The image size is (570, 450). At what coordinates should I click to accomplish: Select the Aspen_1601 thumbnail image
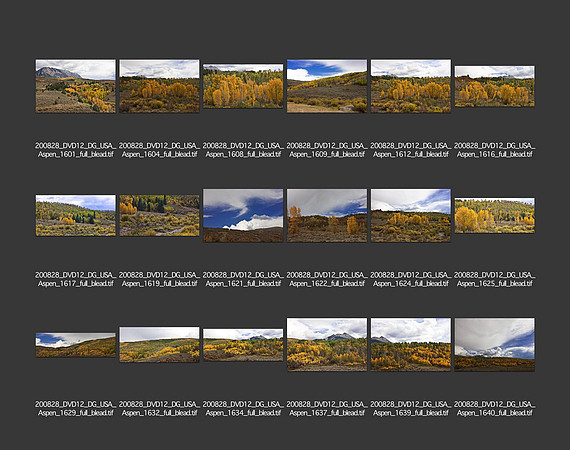click(x=76, y=86)
